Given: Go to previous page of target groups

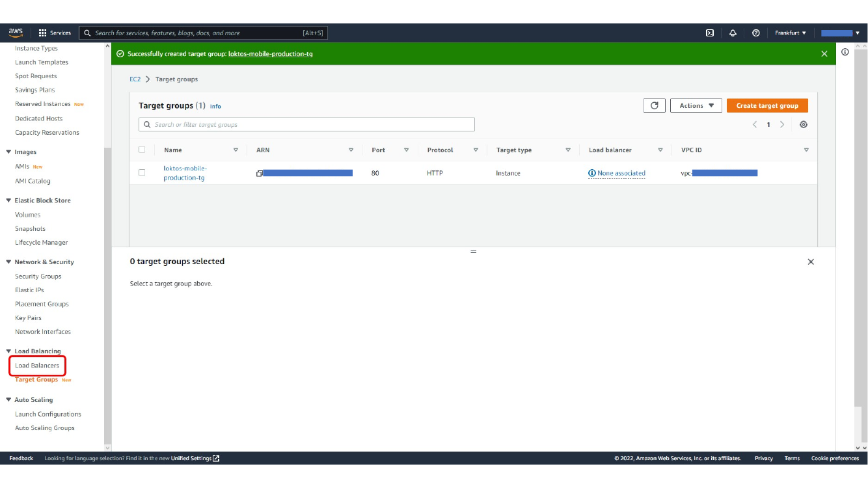Looking at the screenshot, I should point(755,125).
